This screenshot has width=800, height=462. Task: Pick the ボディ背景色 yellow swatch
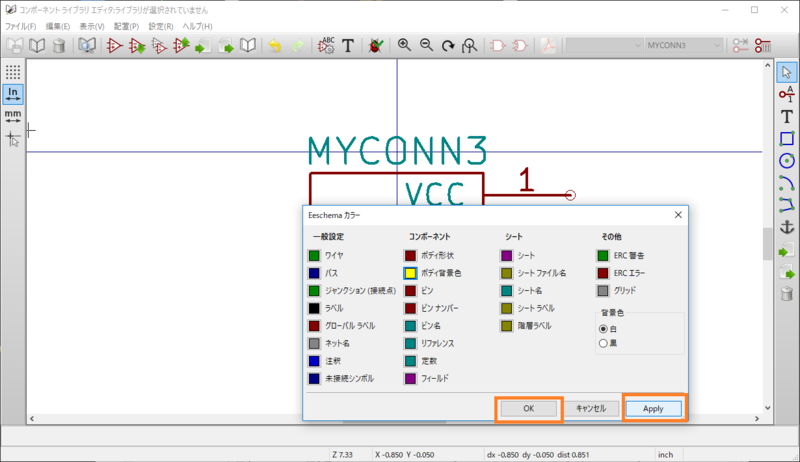tap(410, 273)
